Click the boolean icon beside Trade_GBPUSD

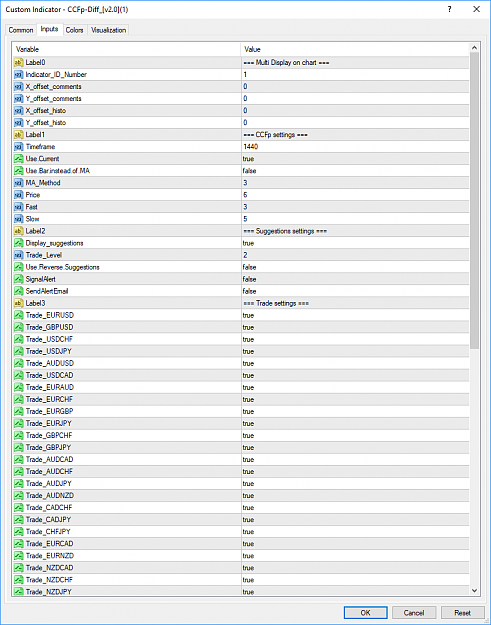pyautogui.click(x=19, y=327)
